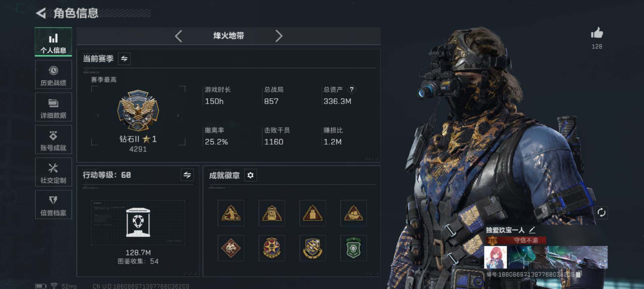Go back using the arrow beside 角色信息
The height and width of the screenshot is (289, 644).
(41, 13)
